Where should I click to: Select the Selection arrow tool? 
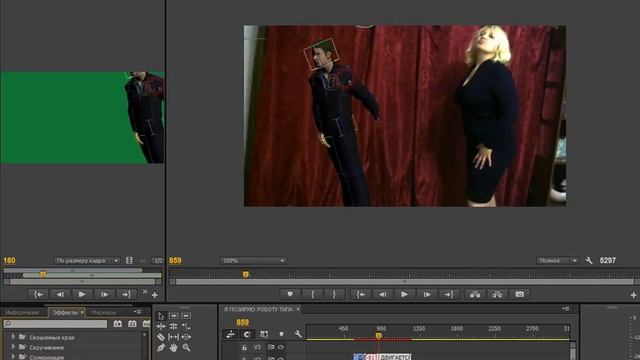click(161, 316)
